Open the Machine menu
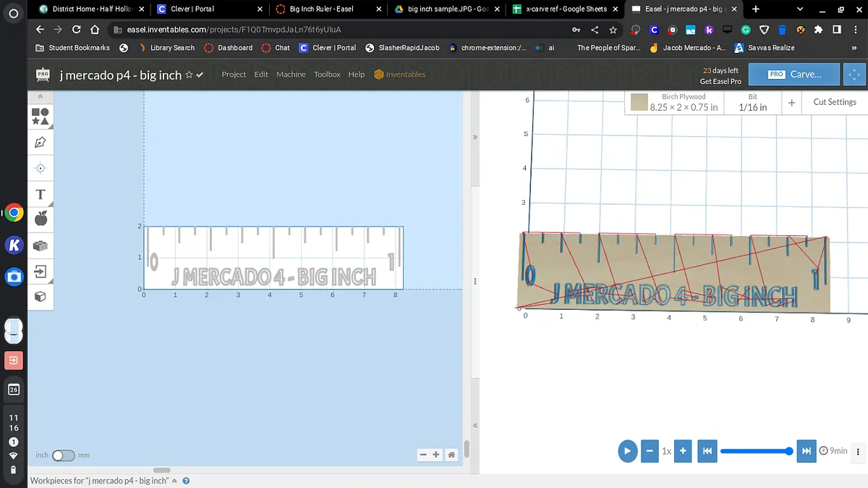Image resolution: width=868 pixels, height=488 pixels. click(291, 75)
